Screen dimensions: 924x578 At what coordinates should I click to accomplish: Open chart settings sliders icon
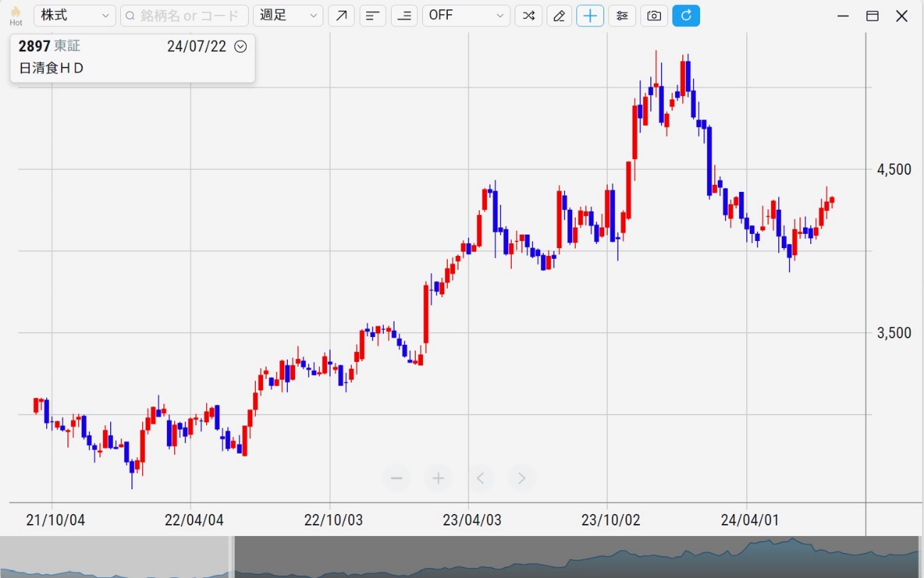pos(622,16)
